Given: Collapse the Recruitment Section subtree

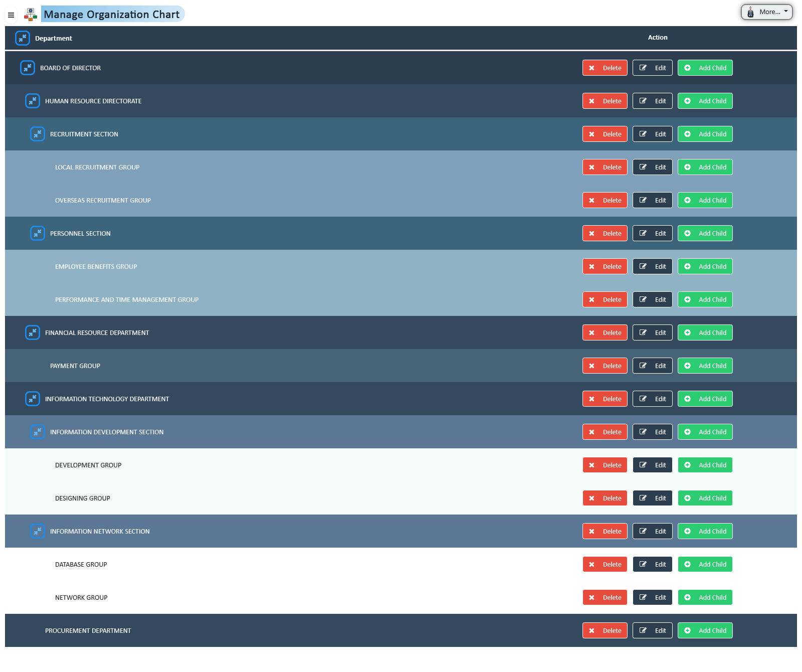Looking at the screenshot, I should 38,134.
